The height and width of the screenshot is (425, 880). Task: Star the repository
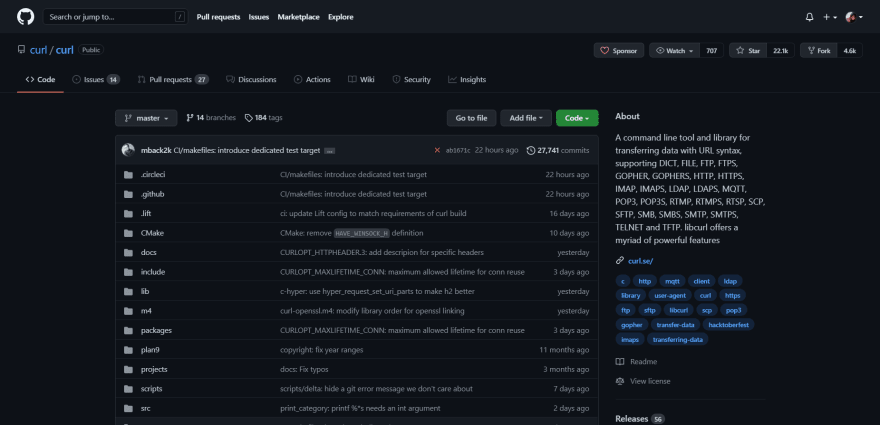coord(748,51)
